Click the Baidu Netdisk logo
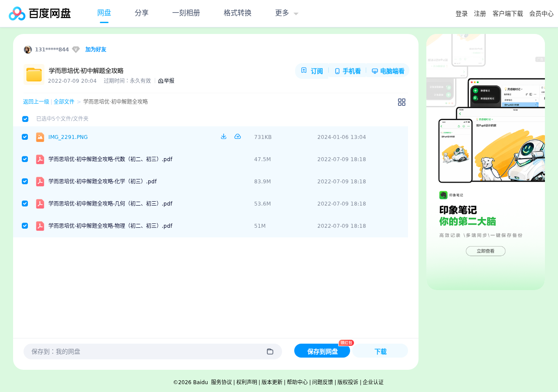This screenshot has height=392, width=558. point(40,14)
